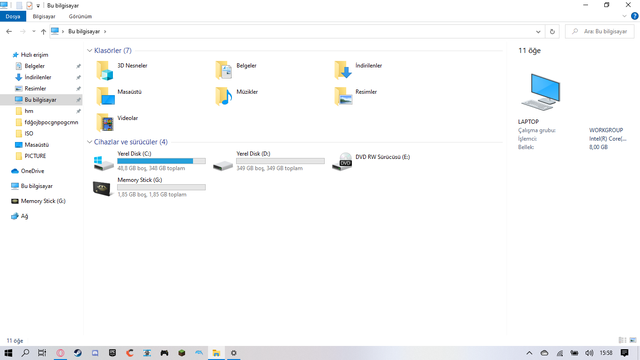Open taskbar search magnifier
Image resolution: width=640 pixels, height=360 pixels.
coord(25,353)
